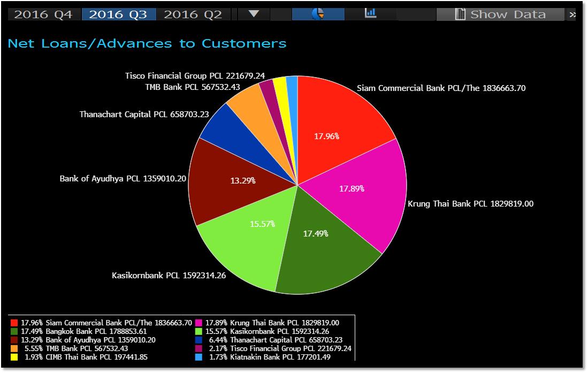
Task: Expand the double-arrow overflow menu
Action: 572,14
